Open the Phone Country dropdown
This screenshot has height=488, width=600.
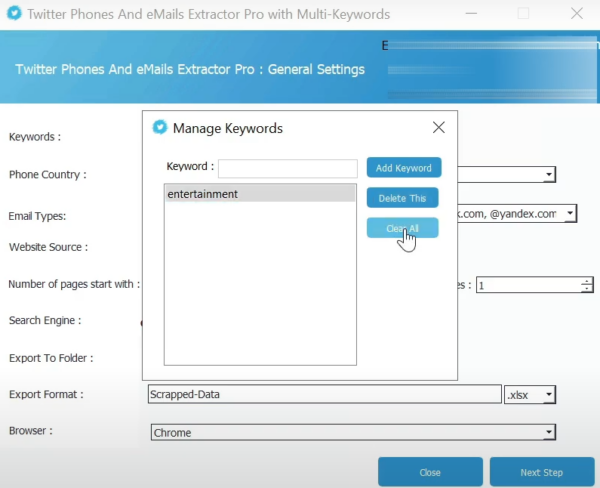click(549, 175)
